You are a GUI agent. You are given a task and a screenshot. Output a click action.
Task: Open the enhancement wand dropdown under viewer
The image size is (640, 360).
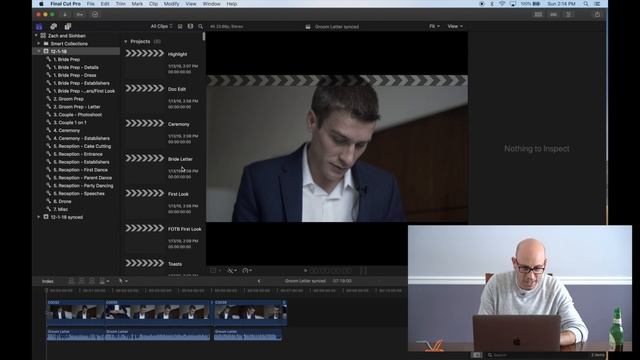pyautogui.click(x=231, y=271)
